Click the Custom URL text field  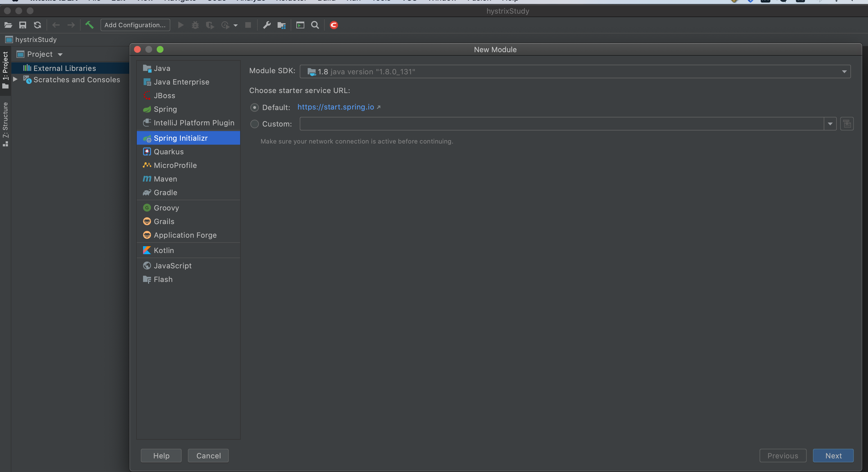(561, 124)
